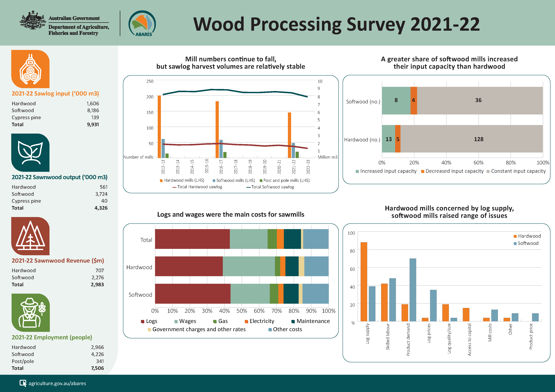Click the Wood Processing Survey 2021-22 title
Viewport: 555px width, 392px height.
click(x=337, y=24)
